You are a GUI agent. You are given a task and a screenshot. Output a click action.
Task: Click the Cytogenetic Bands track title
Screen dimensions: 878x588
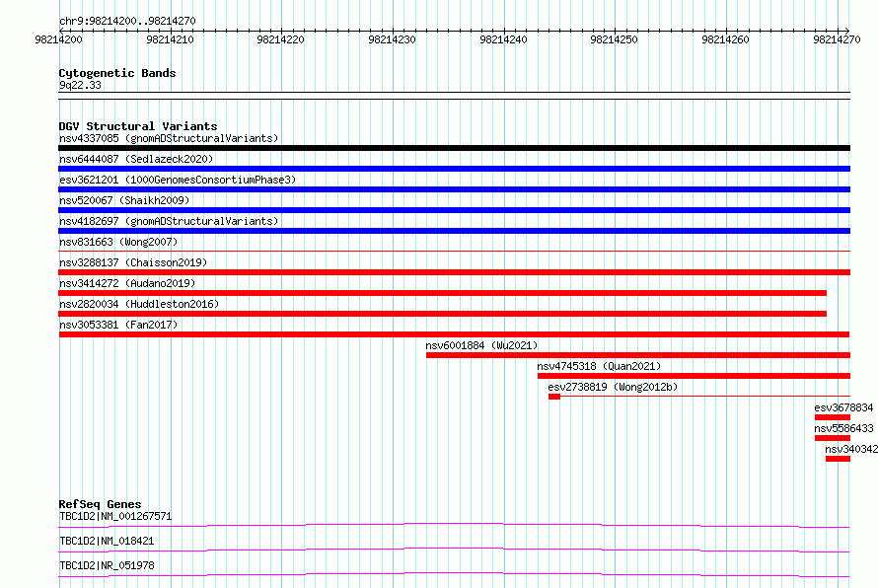tap(117, 73)
